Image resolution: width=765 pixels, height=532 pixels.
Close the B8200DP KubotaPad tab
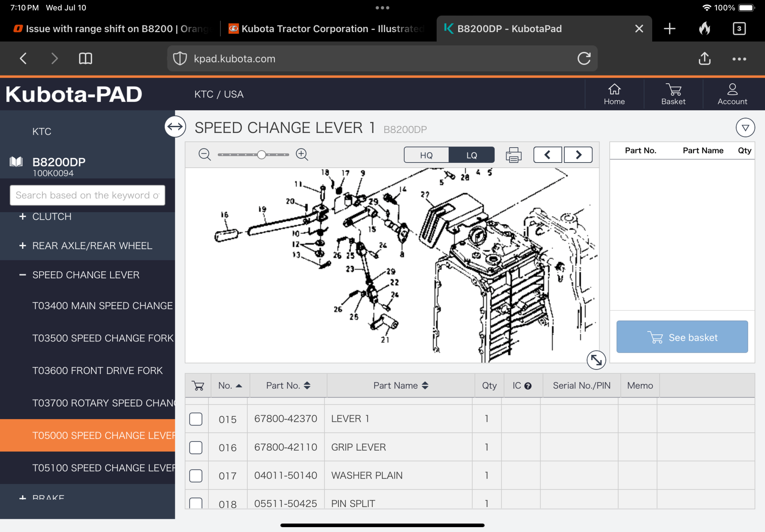pos(639,29)
